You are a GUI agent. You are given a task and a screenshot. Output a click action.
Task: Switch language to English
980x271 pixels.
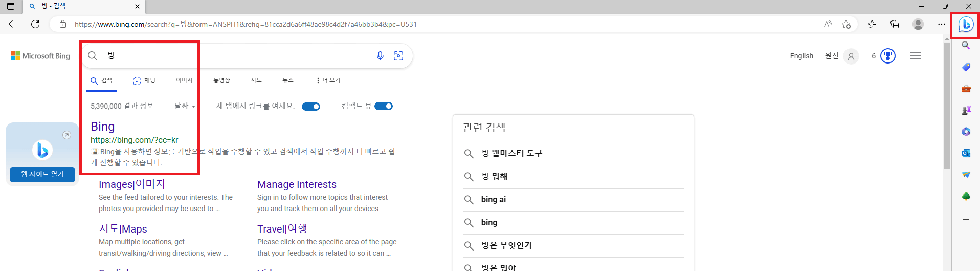801,56
